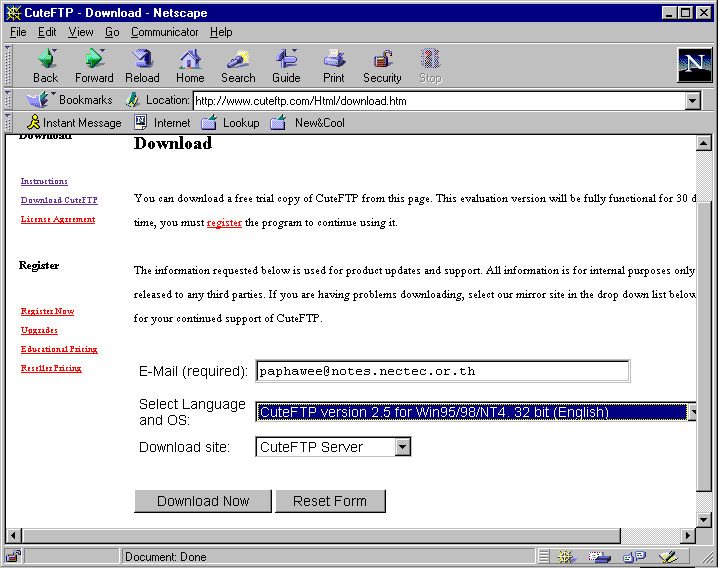Collapse the personal toolbar handle
Image resolution: width=718 pixels, height=568 pixels.
point(8,122)
